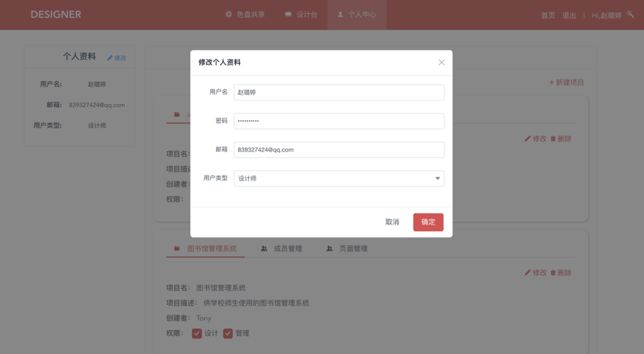Viewport: 644px width, 354px height.
Task: Click the 邮箱 email input field
Action: (x=339, y=149)
